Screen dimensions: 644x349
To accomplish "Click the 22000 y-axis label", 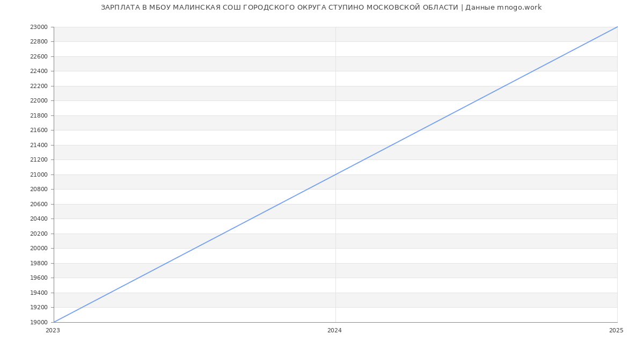I will pyautogui.click(x=39, y=101).
